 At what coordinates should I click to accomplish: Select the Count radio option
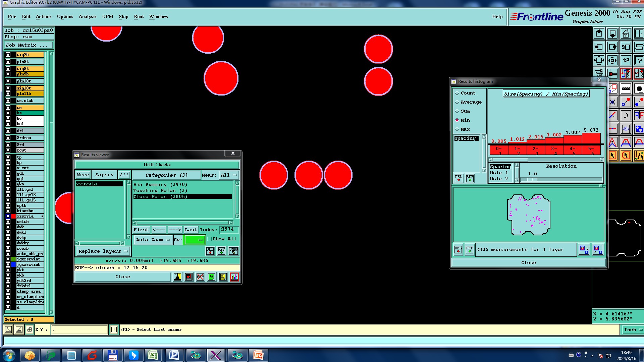[457, 93]
